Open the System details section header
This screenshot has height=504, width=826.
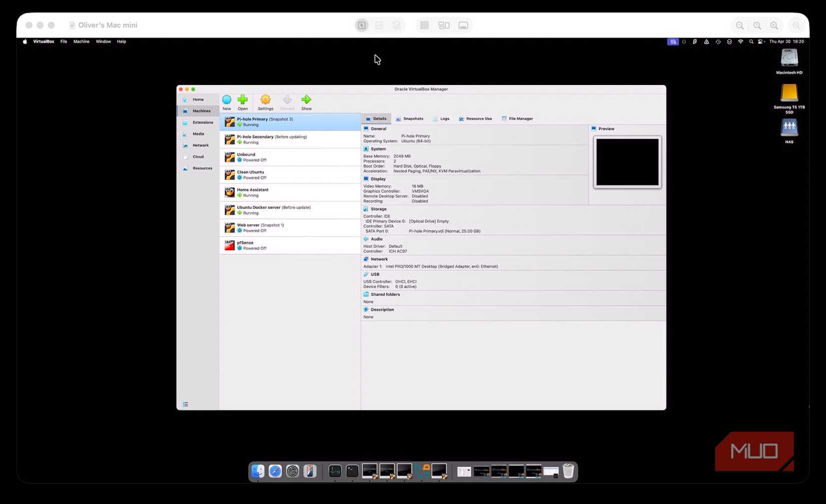[375, 149]
